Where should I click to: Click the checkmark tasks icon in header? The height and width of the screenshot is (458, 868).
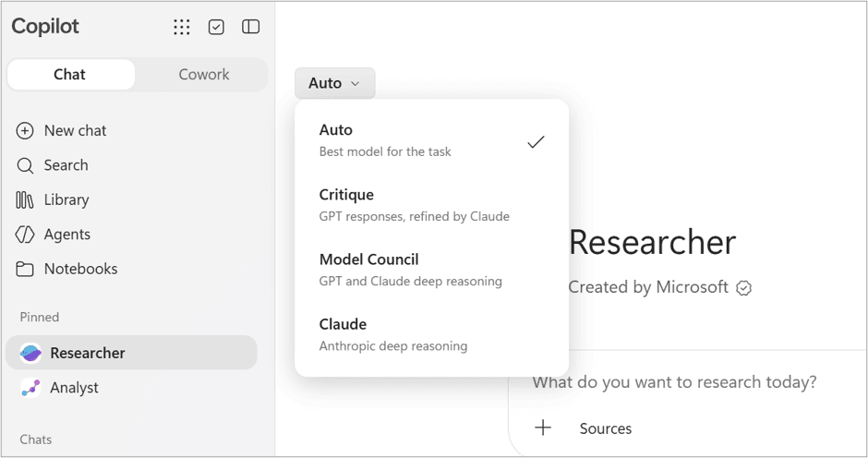[216, 27]
